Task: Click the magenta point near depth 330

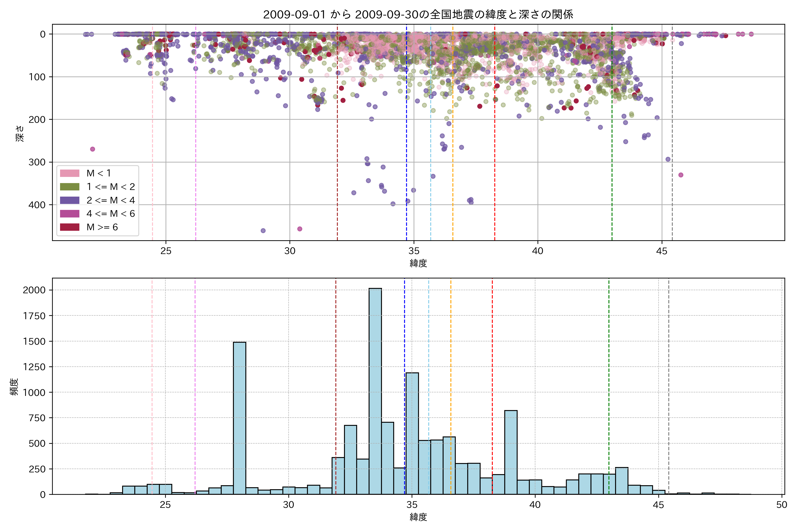Action: (681, 175)
